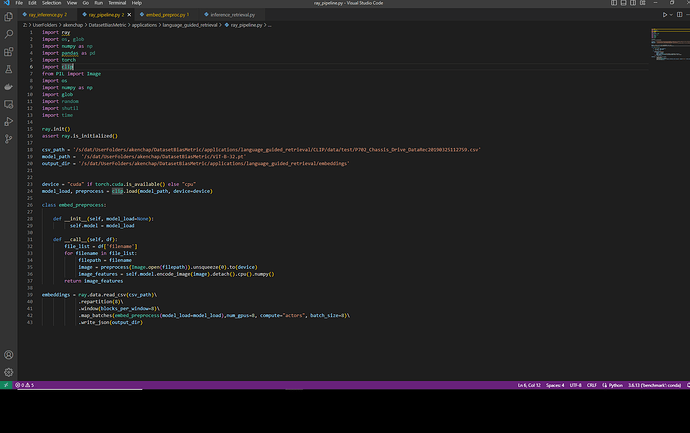Image resolution: width=690 pixels, height=433 pixels.
Task: Click the 'ray.init()' line
Action: coord(56,129)
